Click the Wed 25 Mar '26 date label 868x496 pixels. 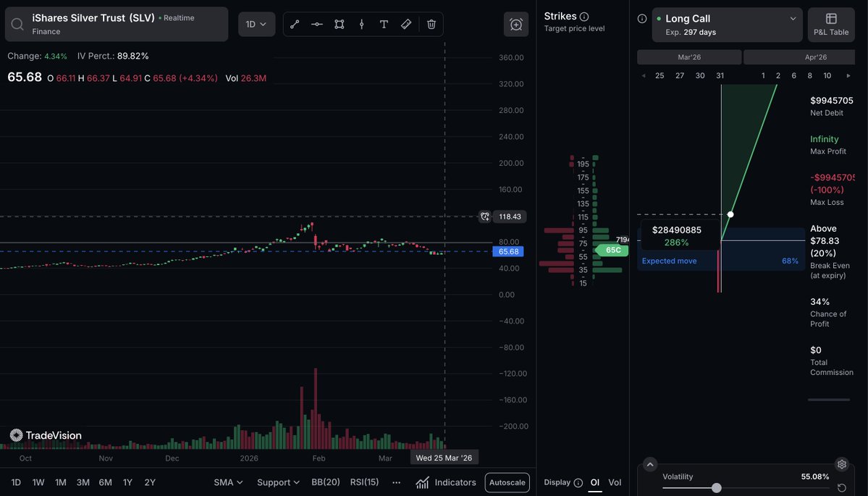pos(444,458)
